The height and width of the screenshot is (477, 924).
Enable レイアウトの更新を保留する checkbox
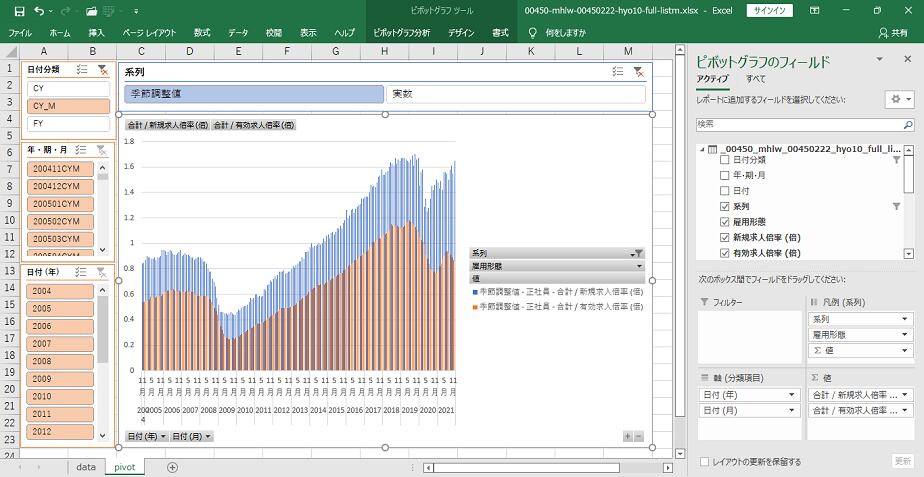pyautogui.click(x=706, y=462)
